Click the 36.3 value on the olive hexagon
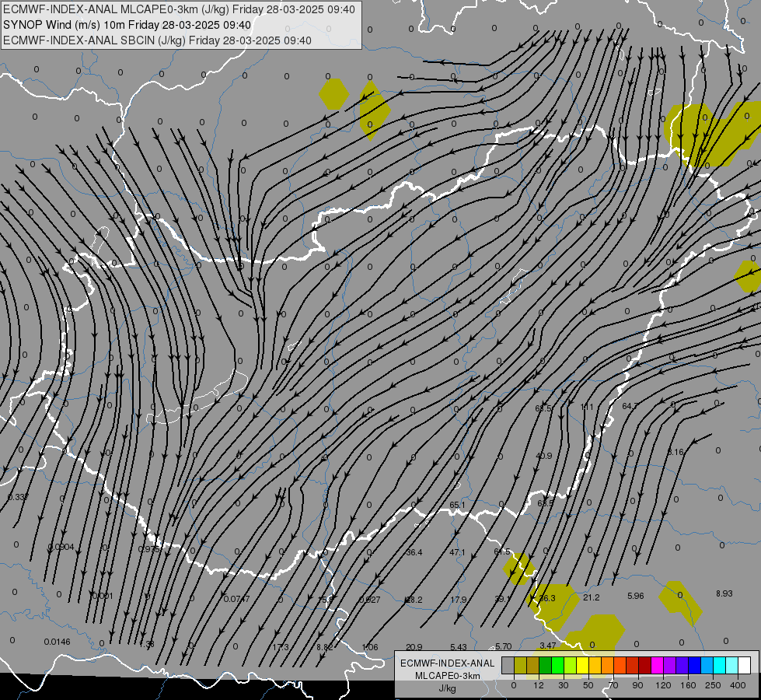The image size is (761, 700). (547, 598)
